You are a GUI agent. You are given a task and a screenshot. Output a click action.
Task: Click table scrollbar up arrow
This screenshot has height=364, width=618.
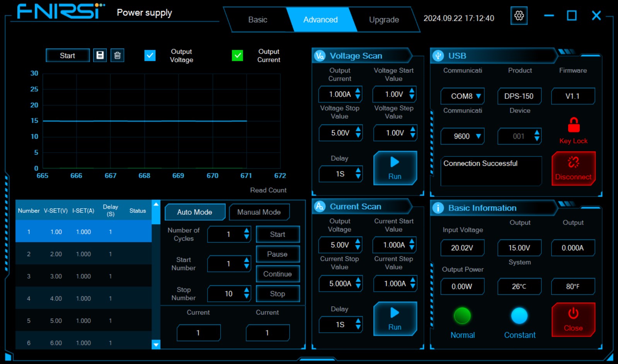click(x=156, y=204)
